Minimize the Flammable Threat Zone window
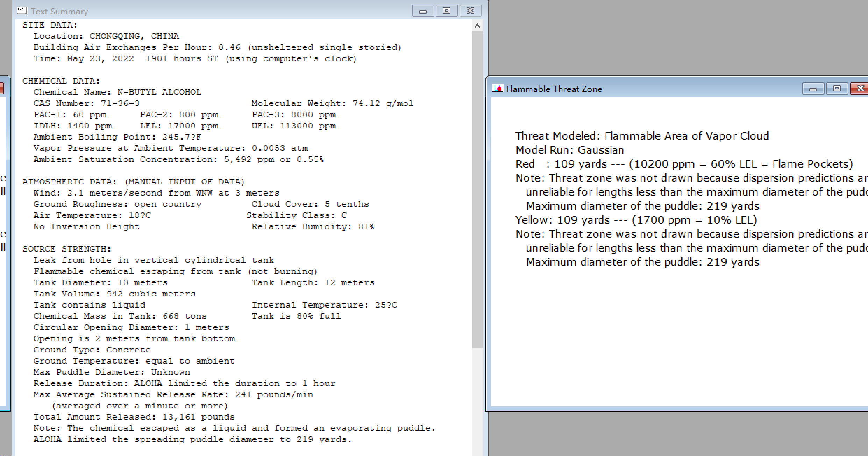This screenshot has width=868, height=456. pos(813,89)
